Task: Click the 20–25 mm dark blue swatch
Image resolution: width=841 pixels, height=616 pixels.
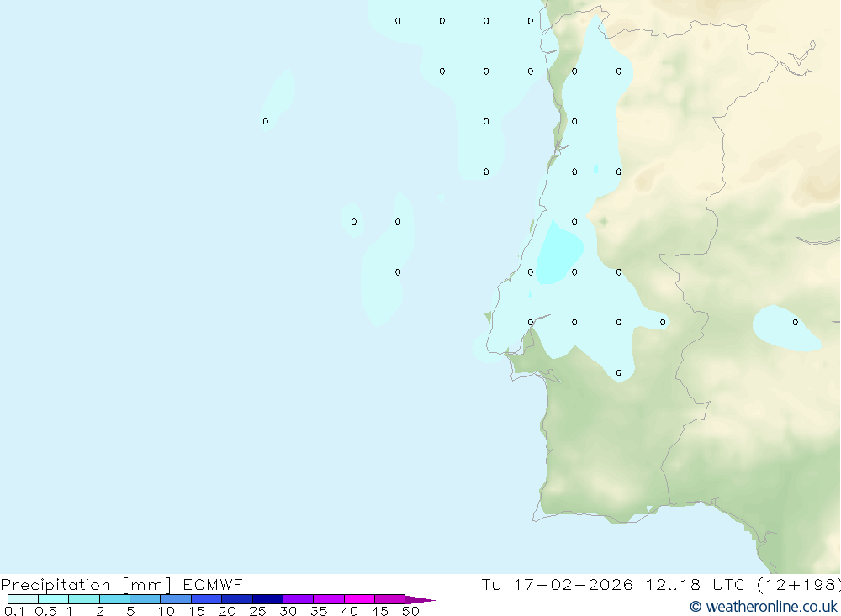Action: pyautogui.click(x=237, y=599)
